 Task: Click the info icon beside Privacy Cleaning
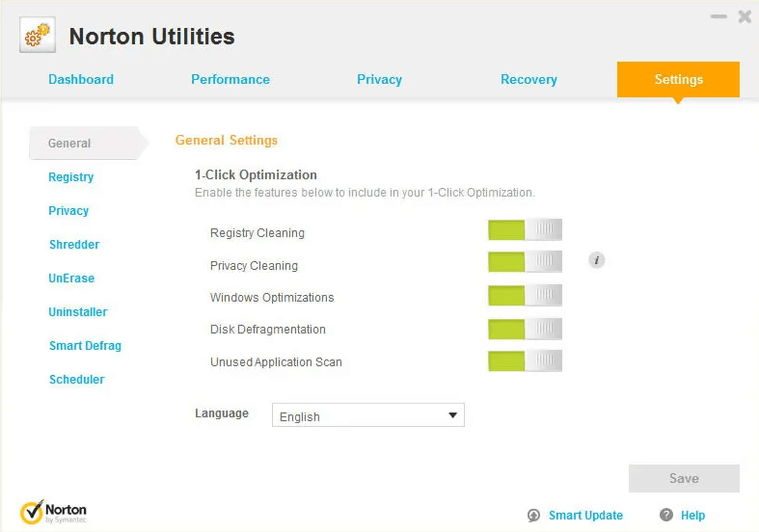click(x=597, y=260)
